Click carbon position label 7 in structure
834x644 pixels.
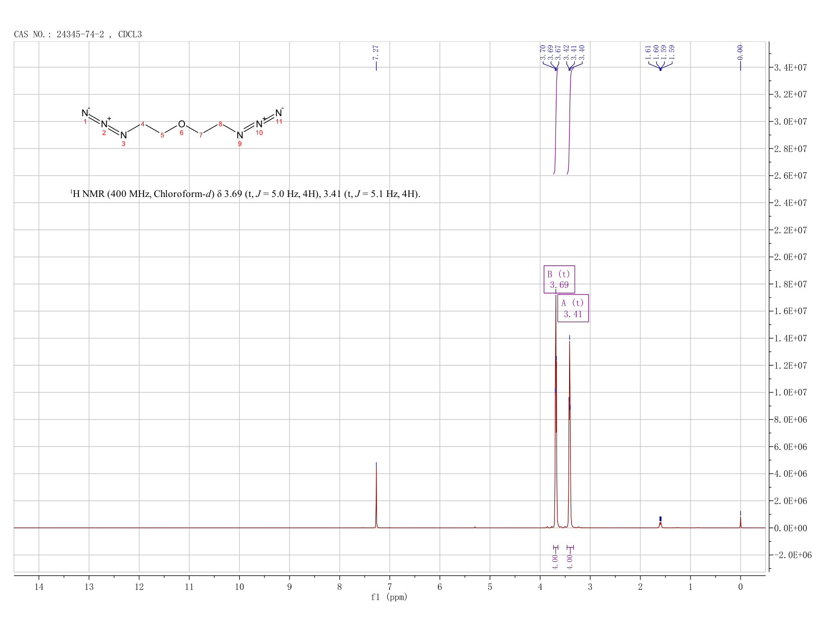pos(201,135)
